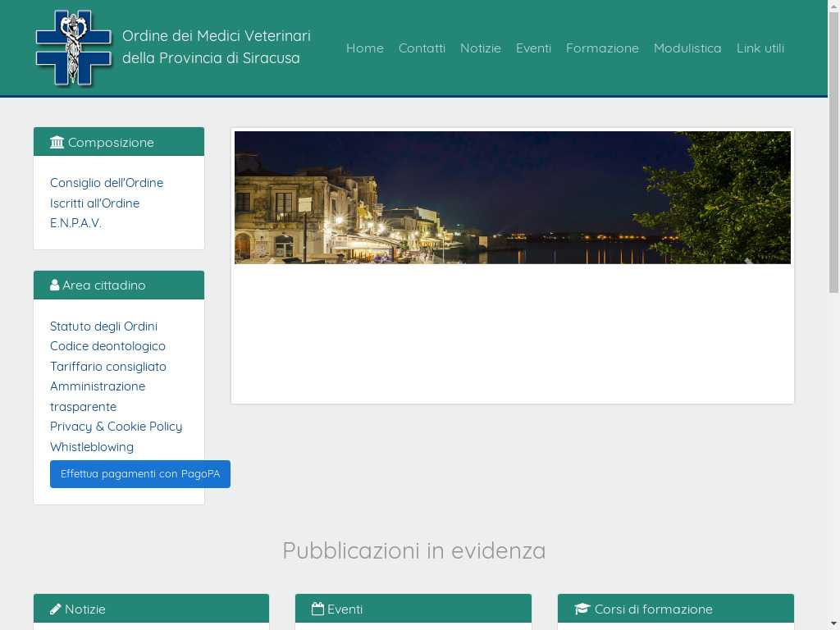
Task: Click the Eventi calendar icon
Action: pos(317,609)
